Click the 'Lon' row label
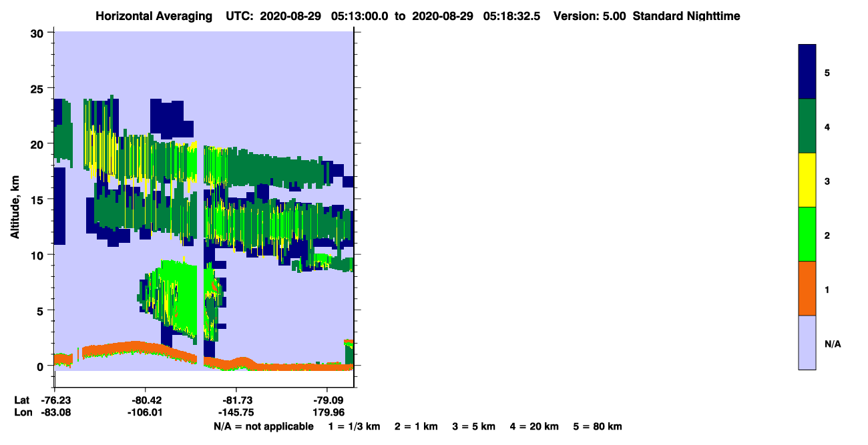Image resolution: width=868 pixels, height=445 pixels. [22, 413]
